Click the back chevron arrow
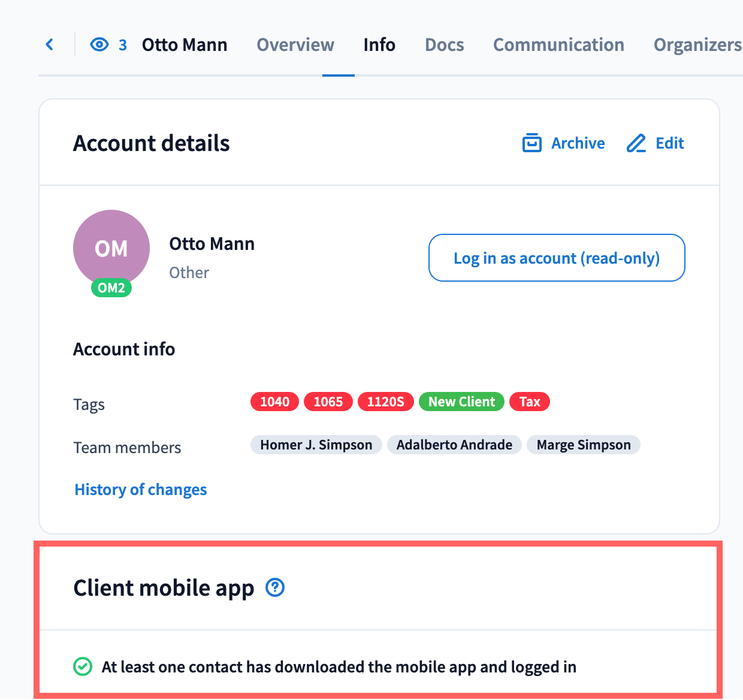The height and width of the screenshot is (700, 743). click(50, 44)
